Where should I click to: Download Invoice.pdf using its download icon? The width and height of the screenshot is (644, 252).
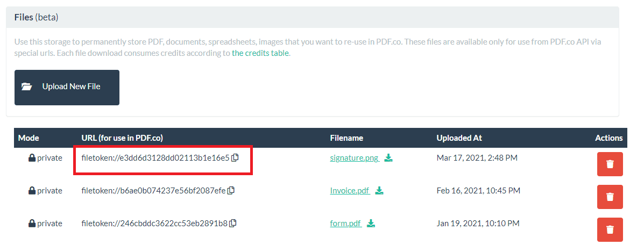tap(379, 191)
